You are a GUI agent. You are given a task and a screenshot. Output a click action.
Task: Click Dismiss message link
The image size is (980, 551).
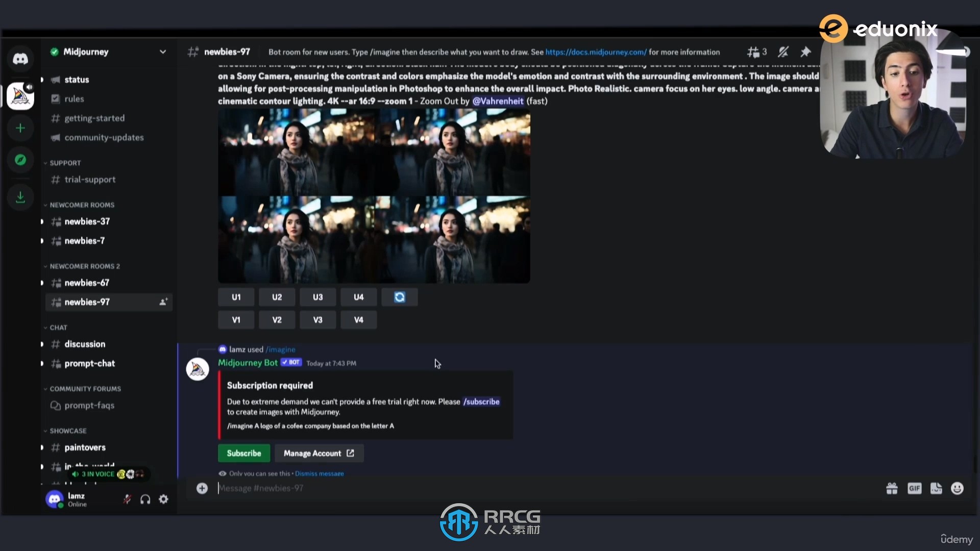(320, 473)
